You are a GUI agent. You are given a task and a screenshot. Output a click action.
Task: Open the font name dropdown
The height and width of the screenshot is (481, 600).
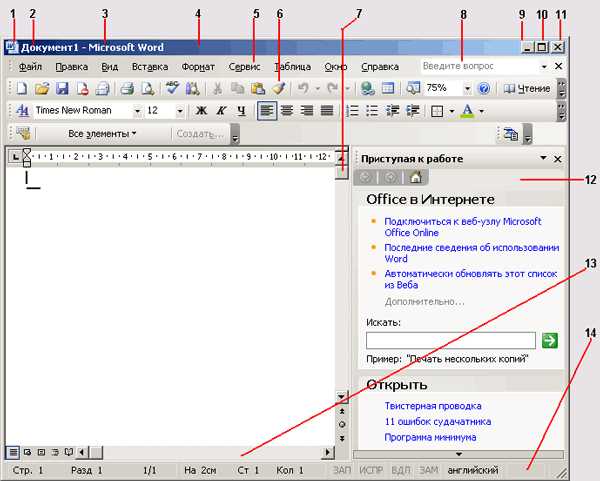click(x=137, y=111)
